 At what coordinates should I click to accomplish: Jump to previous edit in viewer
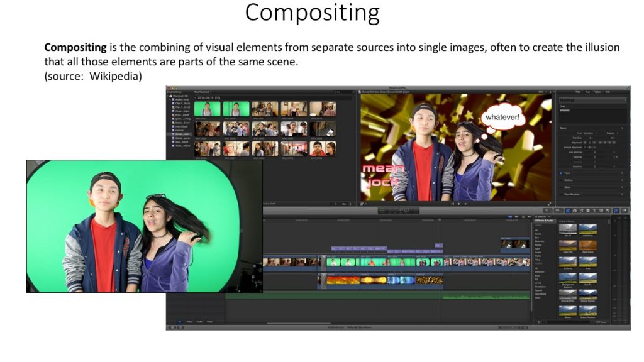453,204
